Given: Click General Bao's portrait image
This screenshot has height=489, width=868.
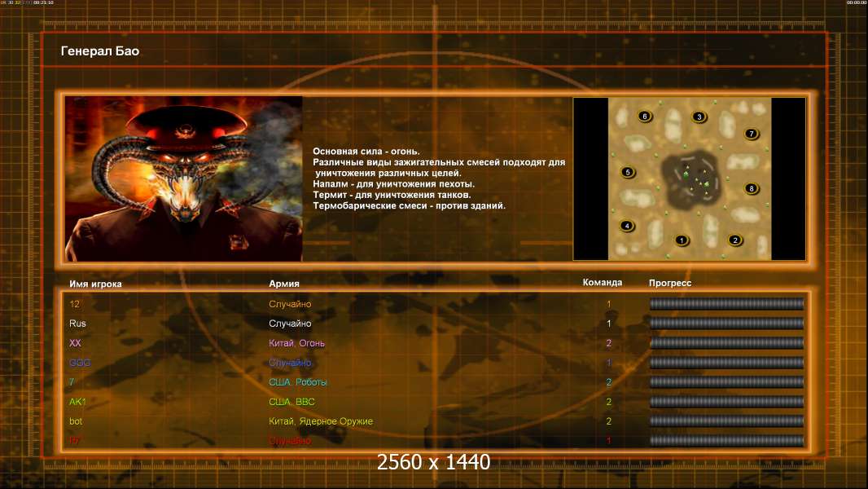Looking at the screenshot, I should coord(184,178).
